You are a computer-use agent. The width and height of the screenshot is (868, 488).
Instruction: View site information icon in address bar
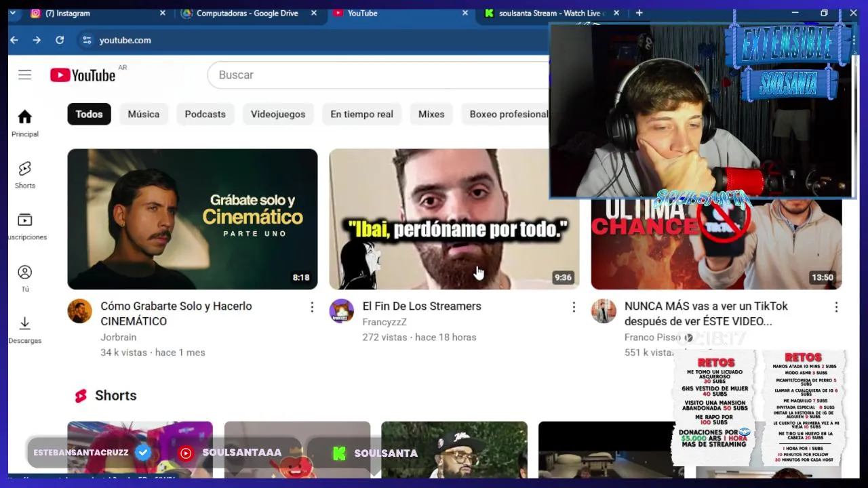pos(86,40)
